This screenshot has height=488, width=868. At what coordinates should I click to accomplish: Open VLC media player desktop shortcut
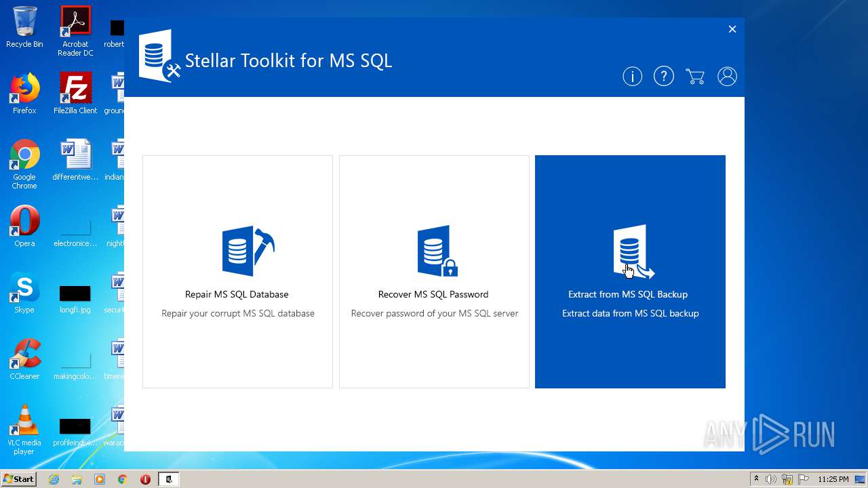(24, 430)
